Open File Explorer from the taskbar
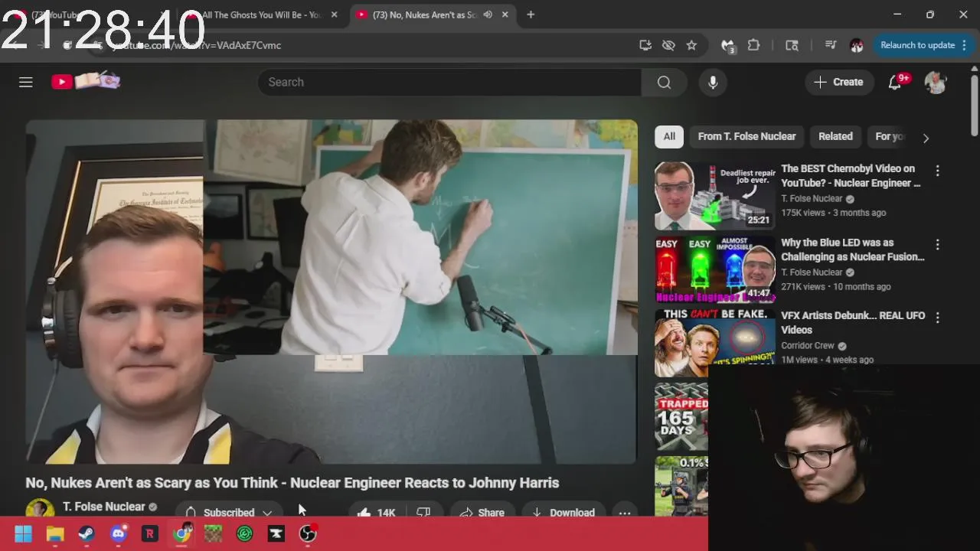The image size is (980, 551). point(55,534)
